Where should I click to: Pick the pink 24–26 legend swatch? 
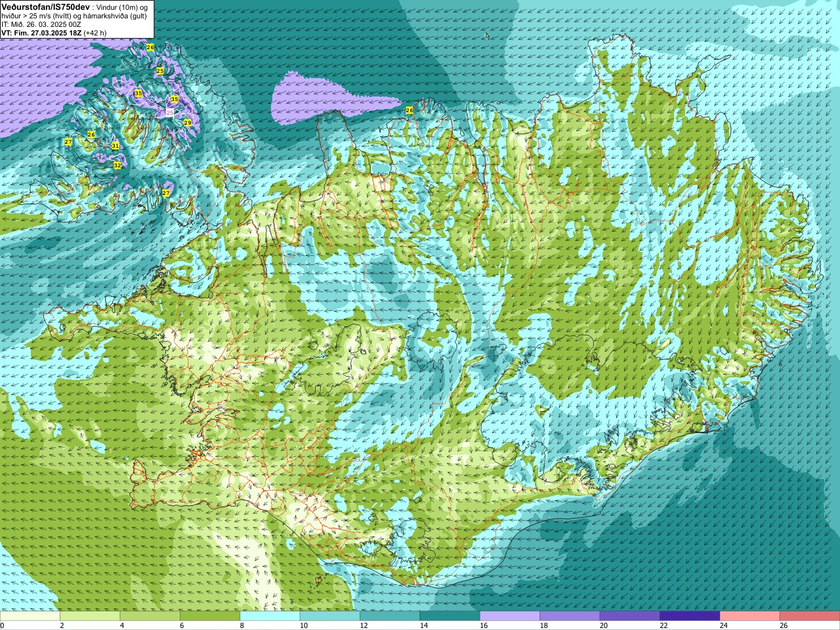pos(750,616)
